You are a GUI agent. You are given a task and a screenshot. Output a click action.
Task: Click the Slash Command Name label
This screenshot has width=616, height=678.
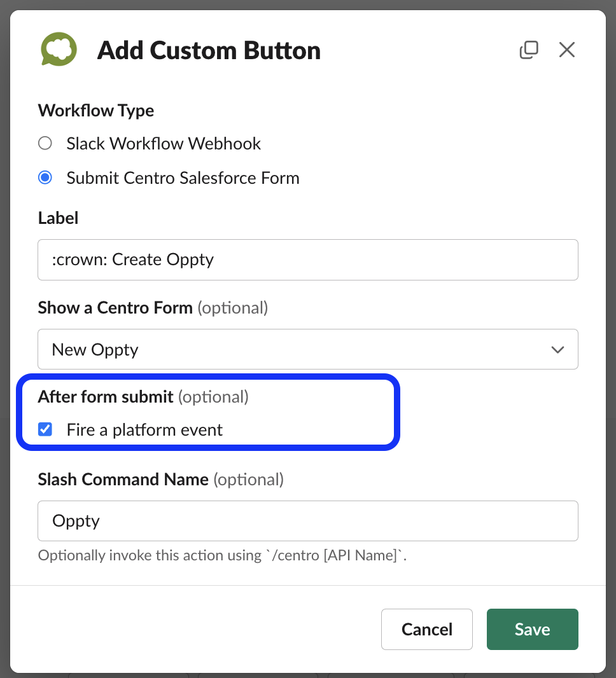pos(161,480)
